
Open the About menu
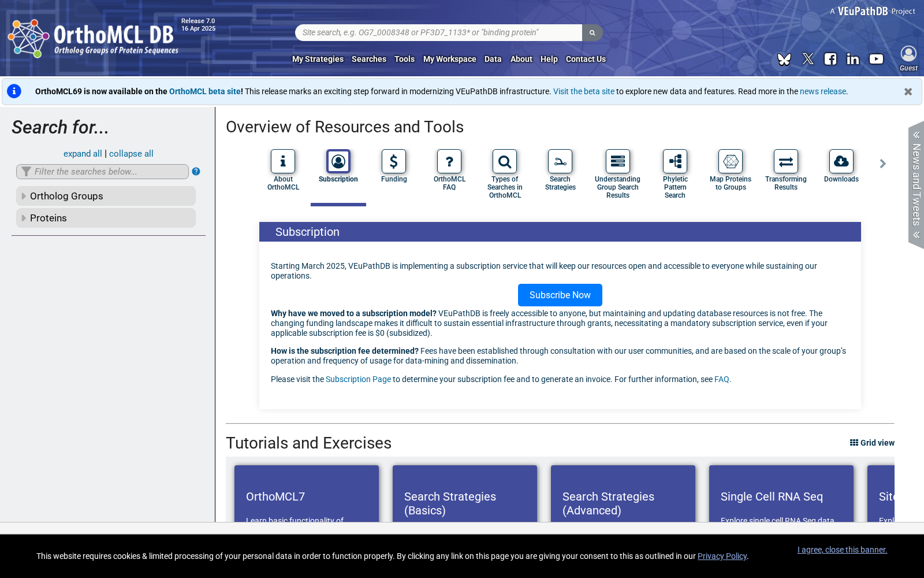(521, 59)
